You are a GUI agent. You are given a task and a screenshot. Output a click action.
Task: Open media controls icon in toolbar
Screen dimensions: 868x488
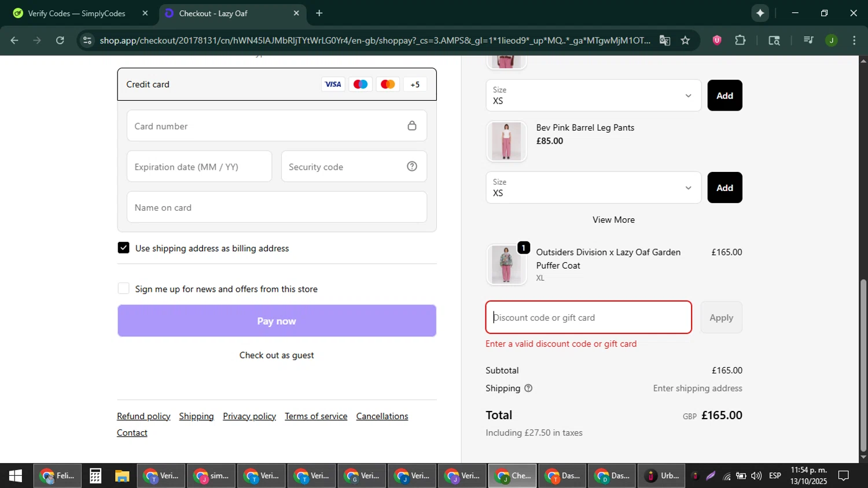pyautogui.click(x=808, y=40)
